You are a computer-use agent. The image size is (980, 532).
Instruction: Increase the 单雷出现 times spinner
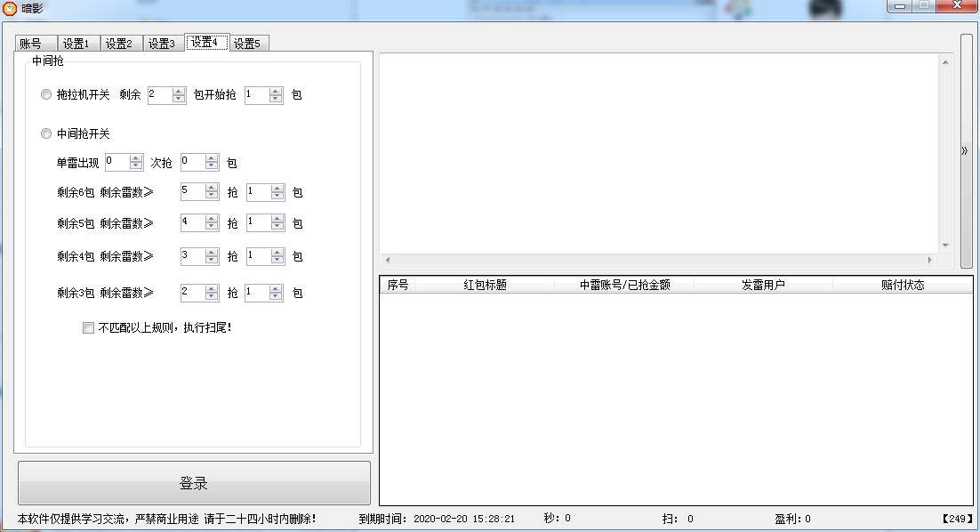coord(136,158)
